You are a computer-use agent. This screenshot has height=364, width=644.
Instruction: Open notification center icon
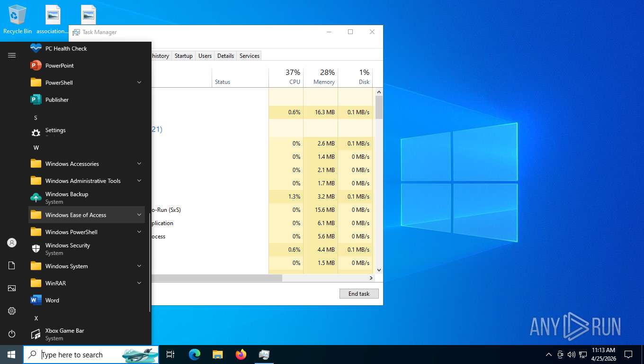tap(628, 355)
